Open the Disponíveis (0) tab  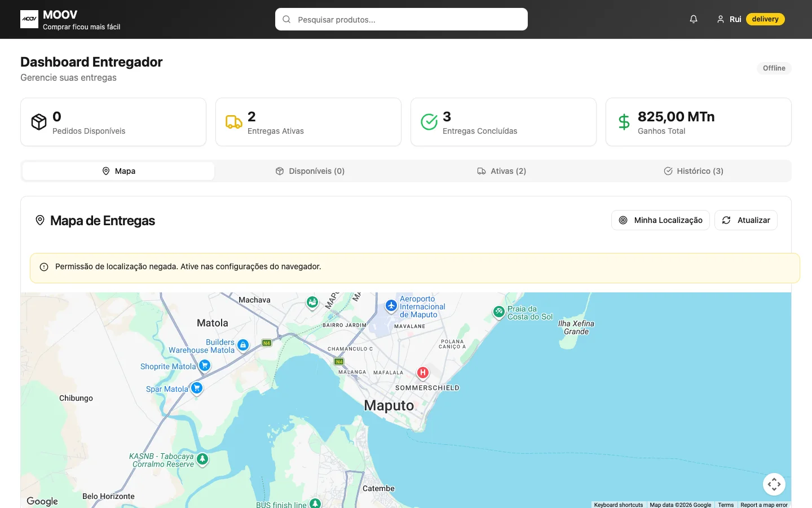pos(310,171)
